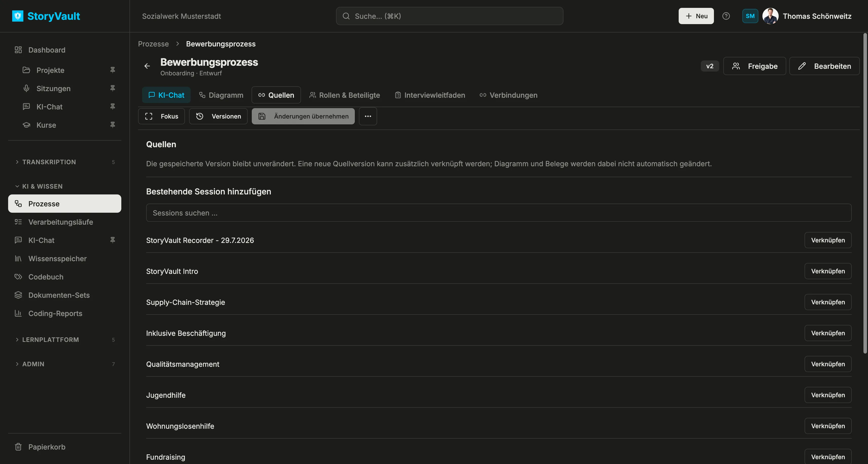The height and width of the screenshot is (464, 868).
Task: Click Verknüpfen for Jugendhilfe
Action: click(x=828, y=395)
